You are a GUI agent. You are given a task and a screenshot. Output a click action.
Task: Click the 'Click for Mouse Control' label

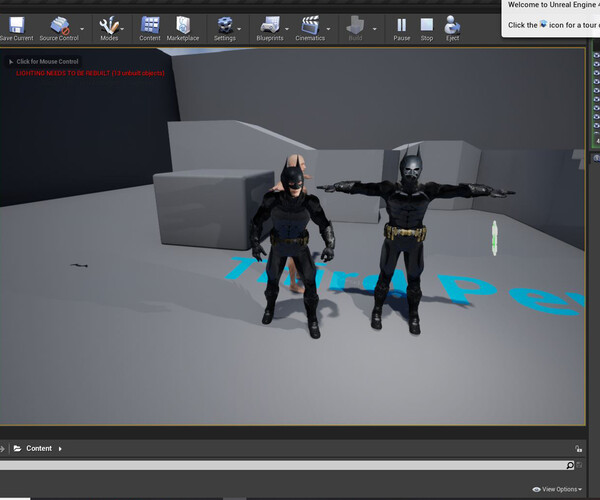tap(47, 62)
